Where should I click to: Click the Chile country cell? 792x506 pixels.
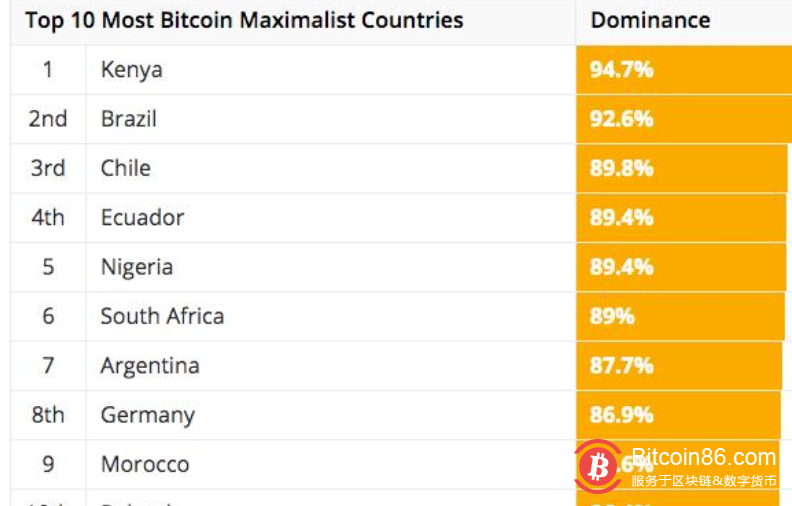tap(125, 168)
